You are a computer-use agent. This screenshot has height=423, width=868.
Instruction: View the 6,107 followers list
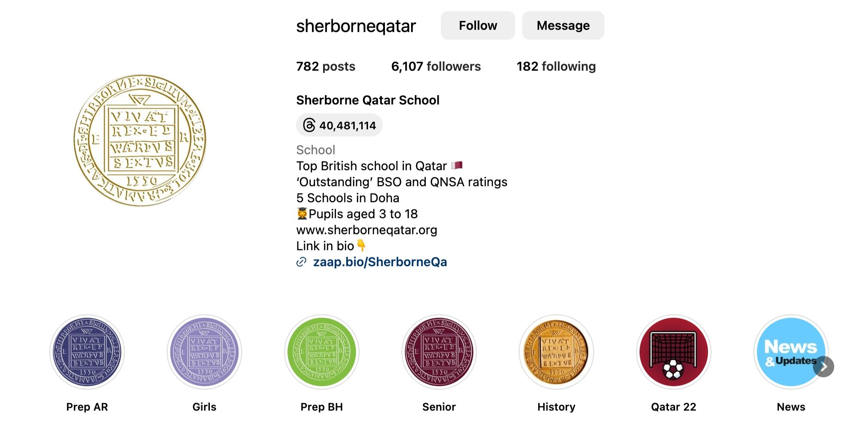[x=436, y=67]
